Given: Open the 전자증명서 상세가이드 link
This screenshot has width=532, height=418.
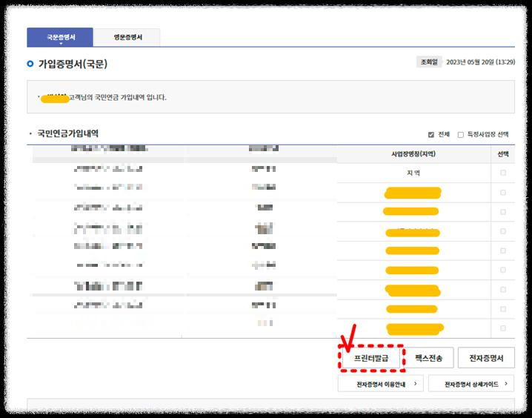Looking at the screenshot, I should pos(471,384).
